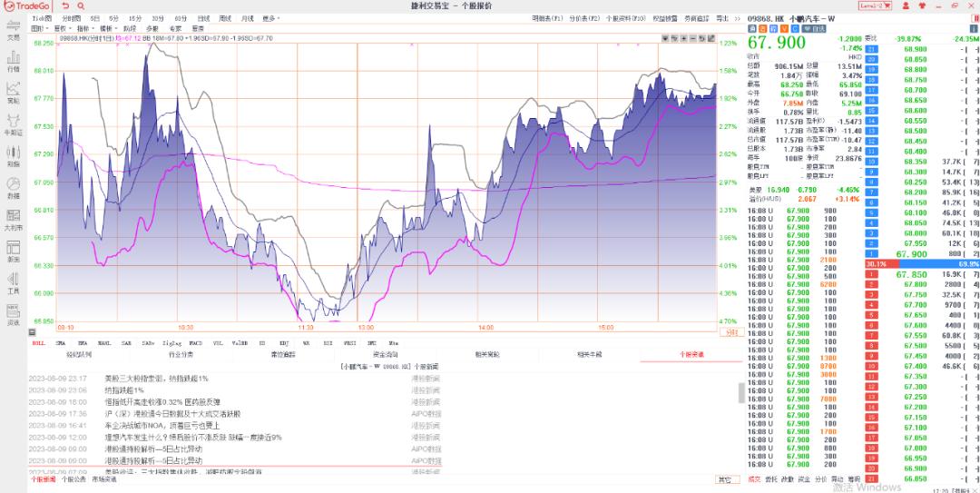Open the 期指 futures sidebar icon
980x493 pixels.
pyautogui.click(x=13, y=156)
